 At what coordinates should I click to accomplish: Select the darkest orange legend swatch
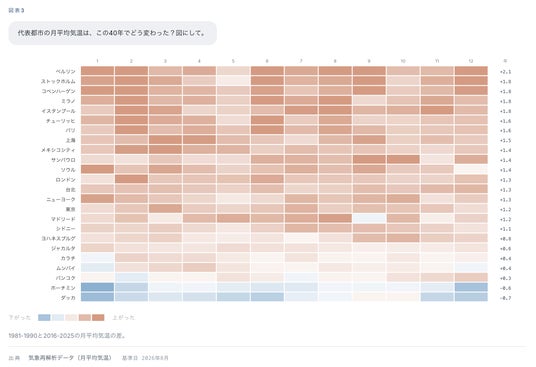98,317
